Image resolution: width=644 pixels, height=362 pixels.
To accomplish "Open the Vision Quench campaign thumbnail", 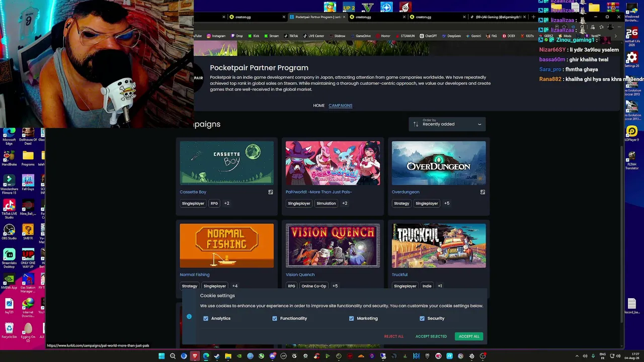I will tap(333, 246).
